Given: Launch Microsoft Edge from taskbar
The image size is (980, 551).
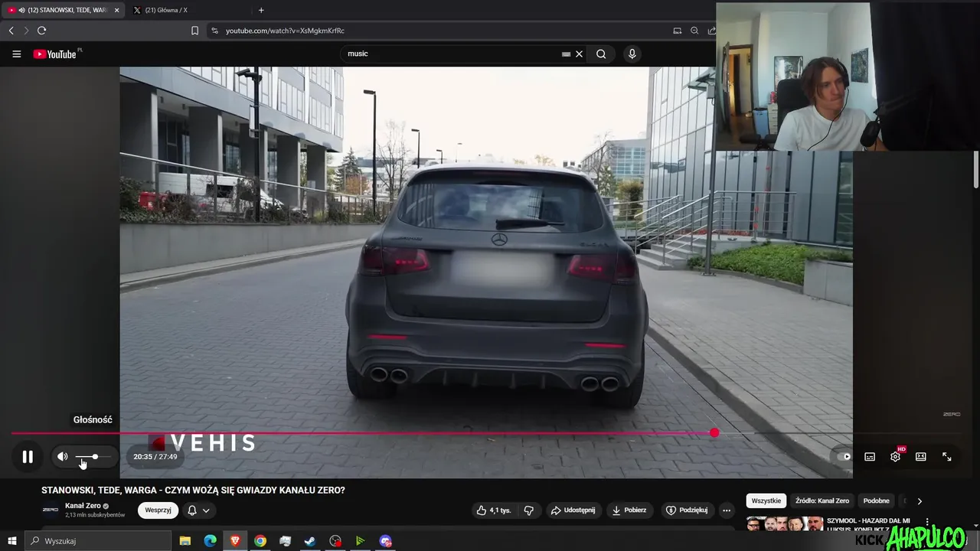Looking at the screenshot, I should tap(211, 541).
